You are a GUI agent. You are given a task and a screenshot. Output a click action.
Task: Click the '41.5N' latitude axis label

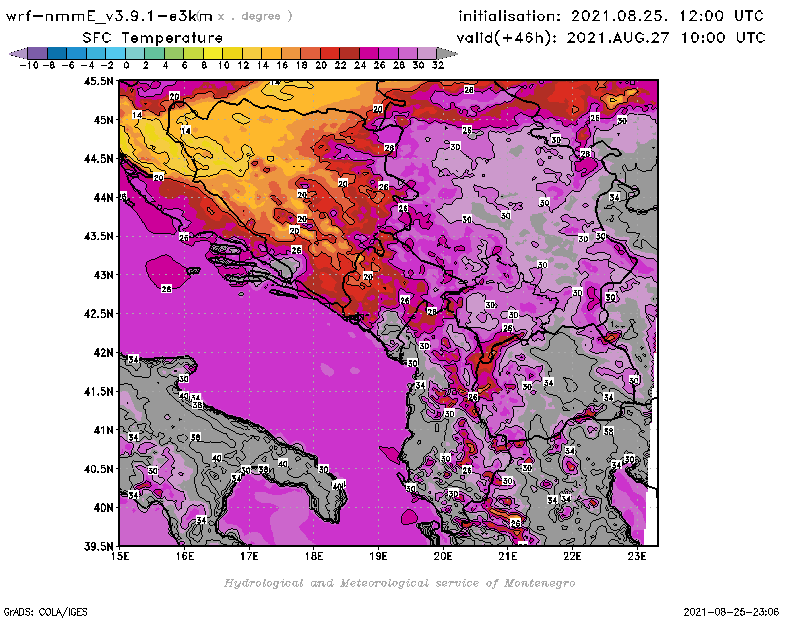97,391
